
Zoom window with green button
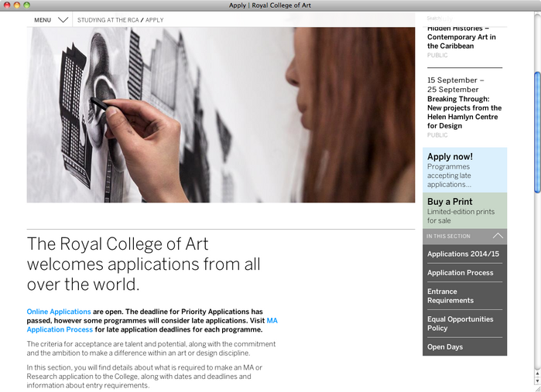point(26,5)
